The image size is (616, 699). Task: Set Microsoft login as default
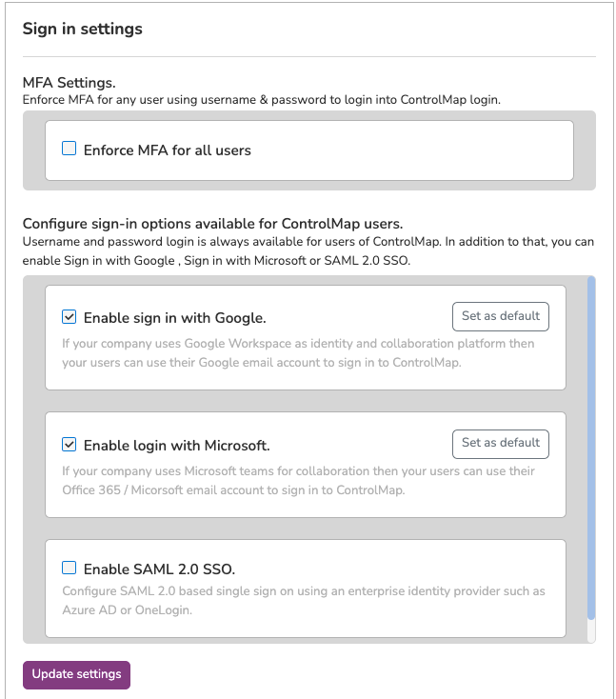tap(501, 444)
